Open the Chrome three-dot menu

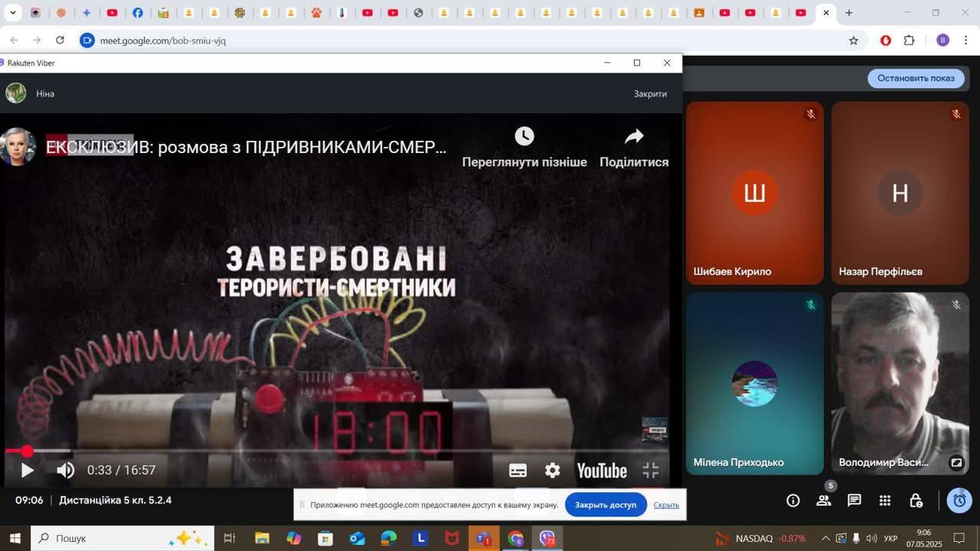point(966,41)
